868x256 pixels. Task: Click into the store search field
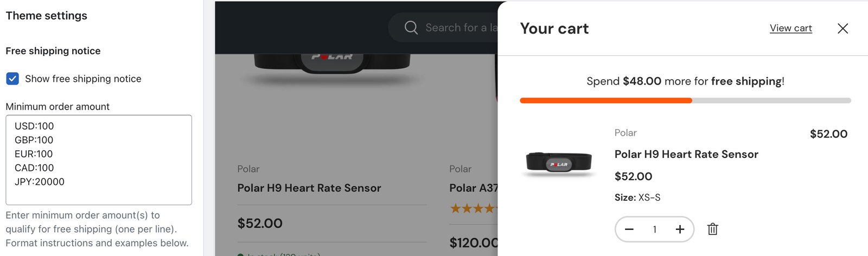(461, 28)
